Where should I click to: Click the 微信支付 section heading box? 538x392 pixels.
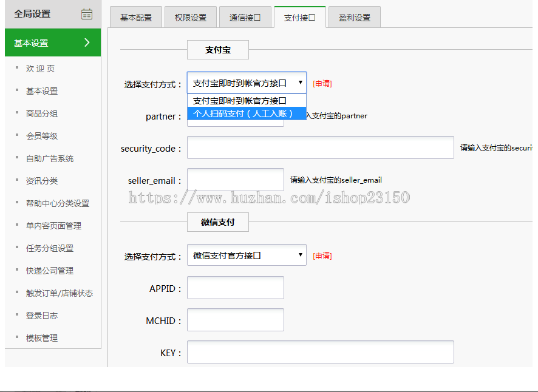(218, 222)
